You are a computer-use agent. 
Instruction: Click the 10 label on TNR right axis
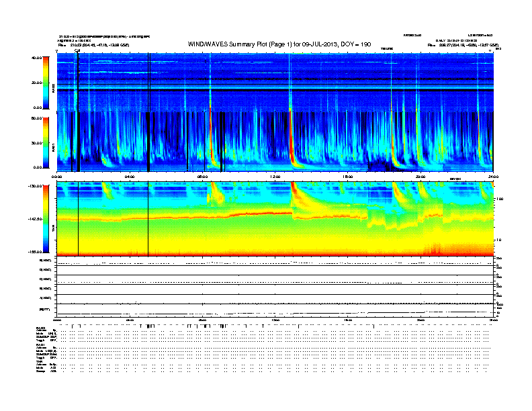[498, 240]
